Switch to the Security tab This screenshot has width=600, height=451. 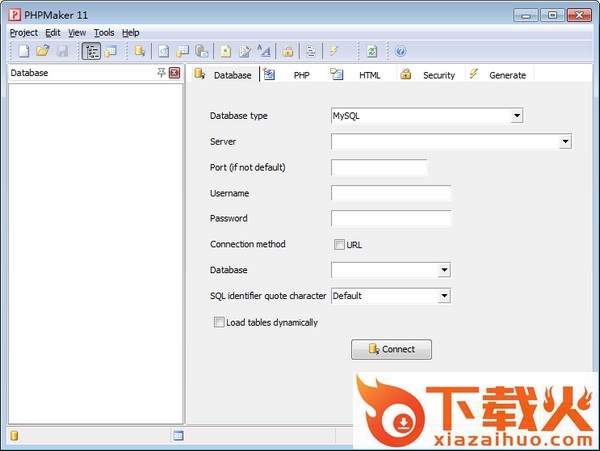click(429, 74)
